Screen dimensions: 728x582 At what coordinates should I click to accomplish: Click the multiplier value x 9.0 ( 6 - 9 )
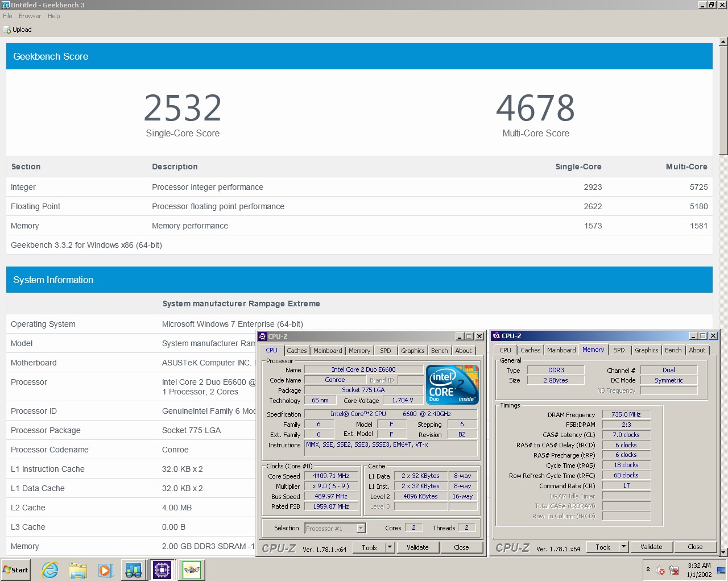(331, 486)
